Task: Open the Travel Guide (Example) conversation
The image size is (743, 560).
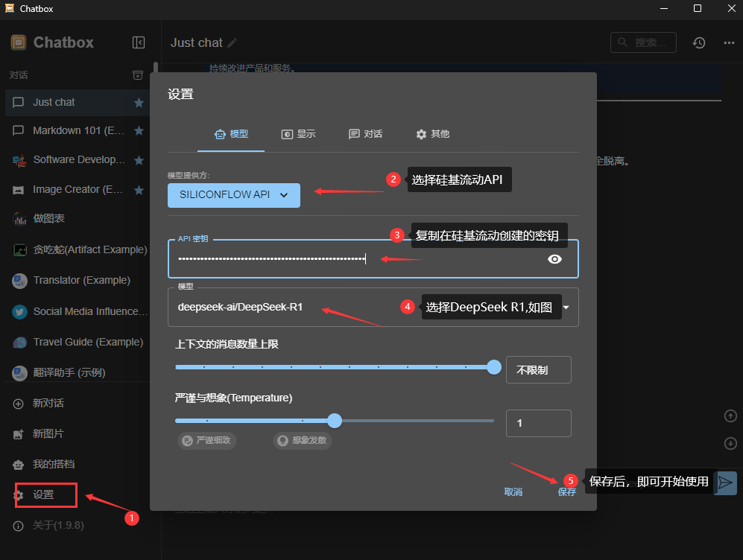Action: [x=78, y=343]
